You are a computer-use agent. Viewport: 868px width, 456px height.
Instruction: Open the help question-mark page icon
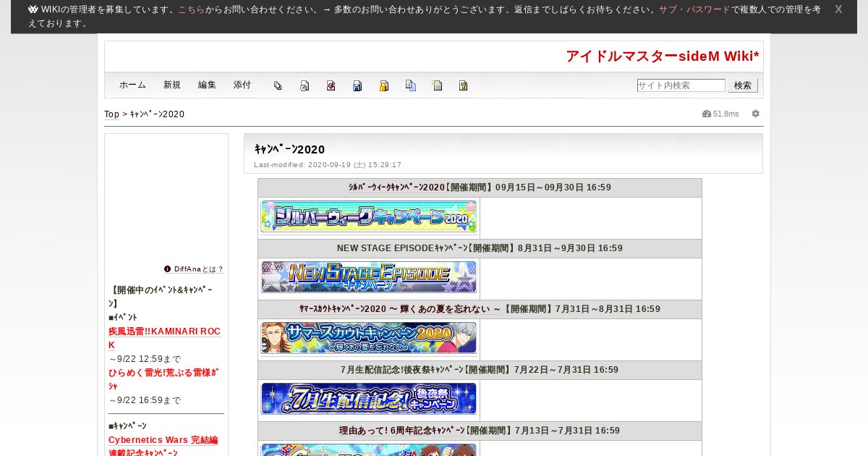[x=464, y=85]
